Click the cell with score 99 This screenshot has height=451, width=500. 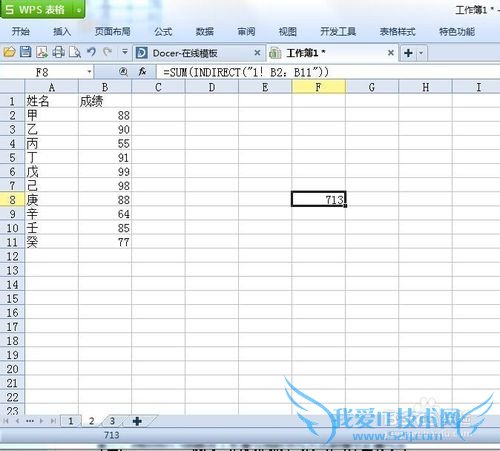pyautogui.click(x=105, y=172)
